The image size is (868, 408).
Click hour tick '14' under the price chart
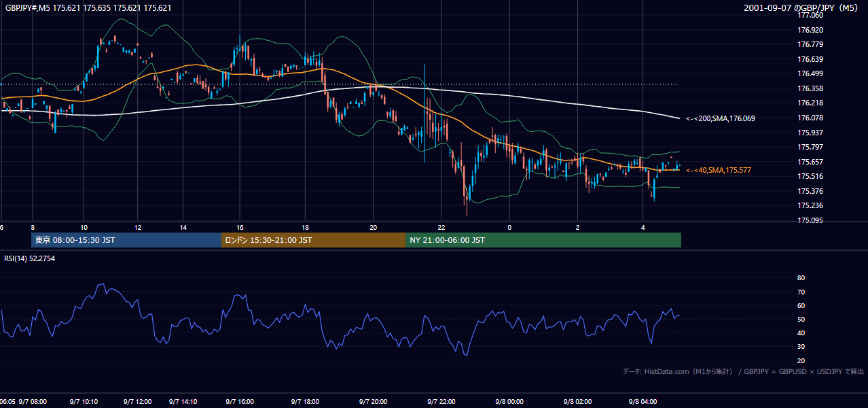pyautogui.click(x=183, y=227)
